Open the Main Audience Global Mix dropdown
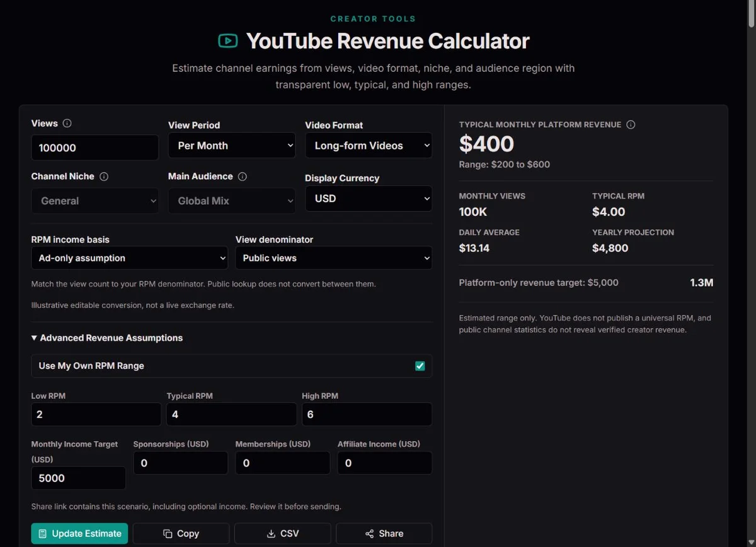The width and height of the screenshot is (756, 547). click(x=232, y=201)
